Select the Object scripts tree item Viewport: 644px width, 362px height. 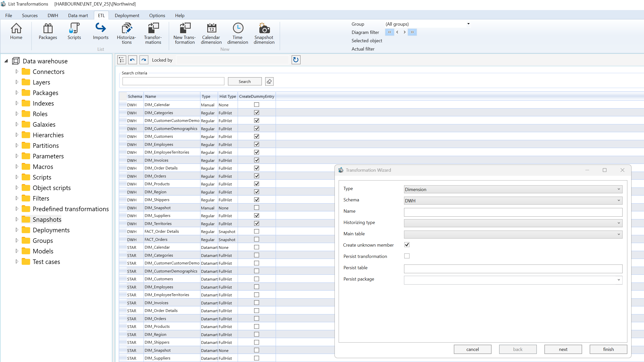click(x=52, y=188)
